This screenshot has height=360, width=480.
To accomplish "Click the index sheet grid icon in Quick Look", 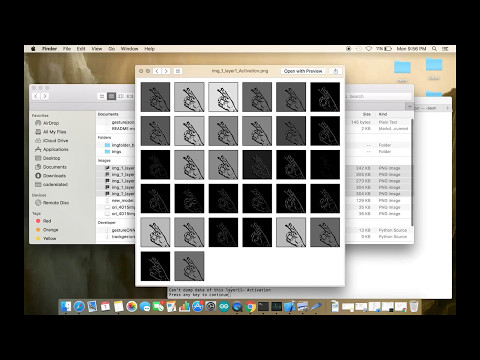I will tap(178, 71).
